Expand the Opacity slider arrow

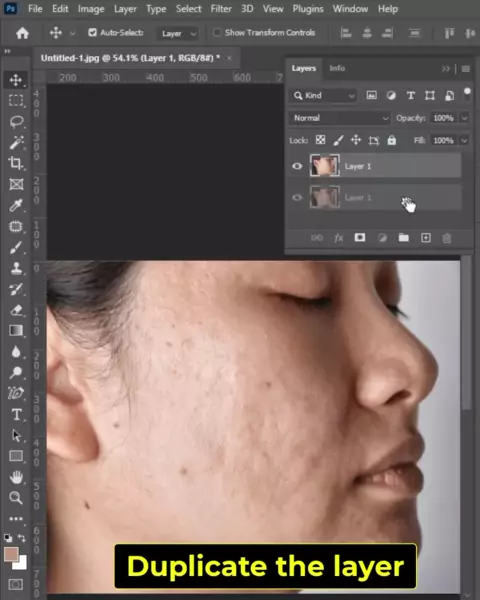[x=464, y=118]
